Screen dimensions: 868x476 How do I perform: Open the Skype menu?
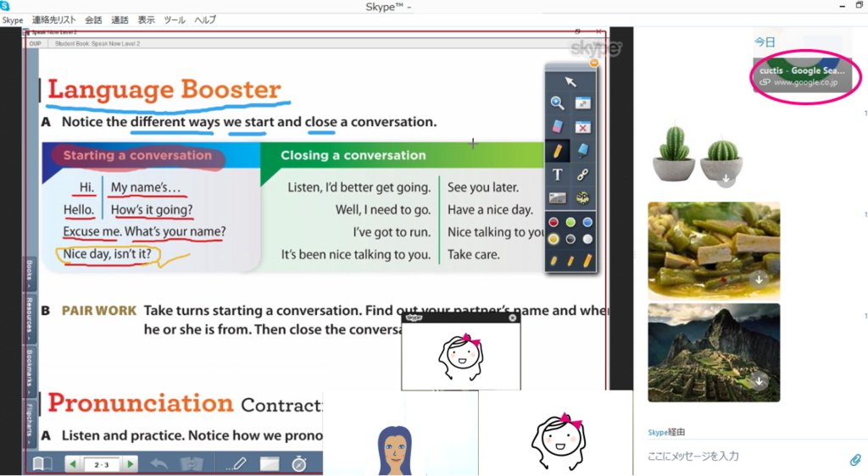(x=12, y=19)
